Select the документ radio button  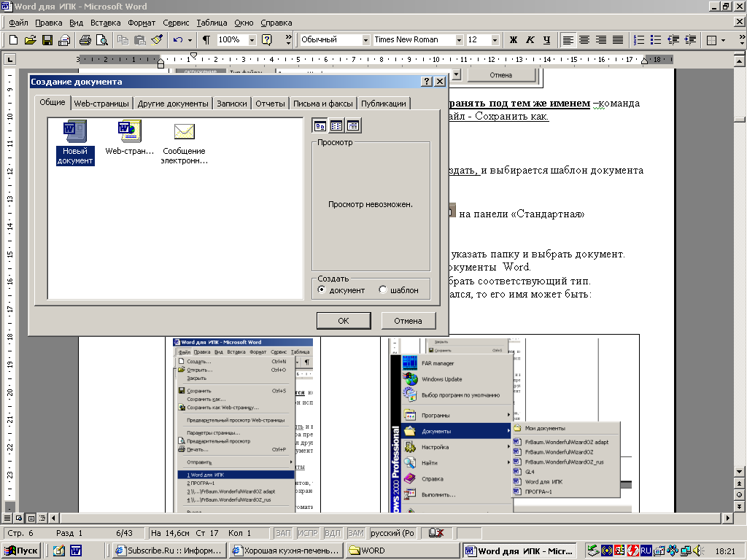click(322, 289)
